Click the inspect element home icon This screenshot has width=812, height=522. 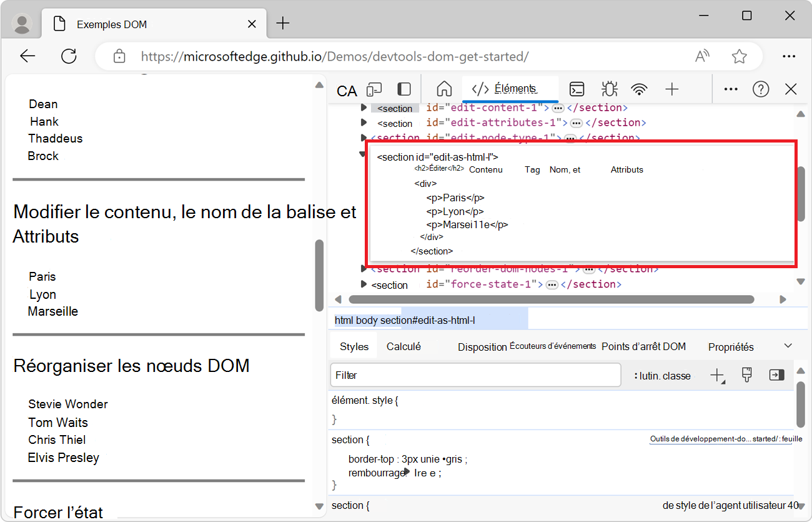click(443, 89)
